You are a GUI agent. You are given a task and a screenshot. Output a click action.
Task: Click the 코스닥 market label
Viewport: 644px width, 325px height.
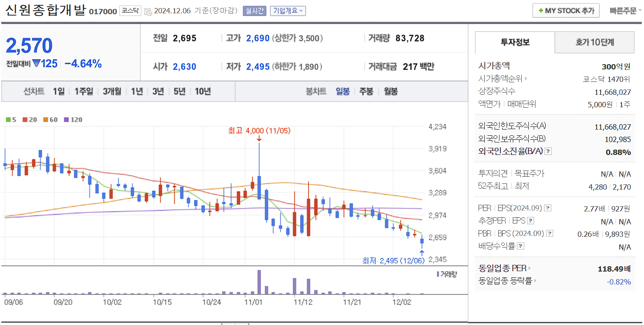(x=130, y=11)
